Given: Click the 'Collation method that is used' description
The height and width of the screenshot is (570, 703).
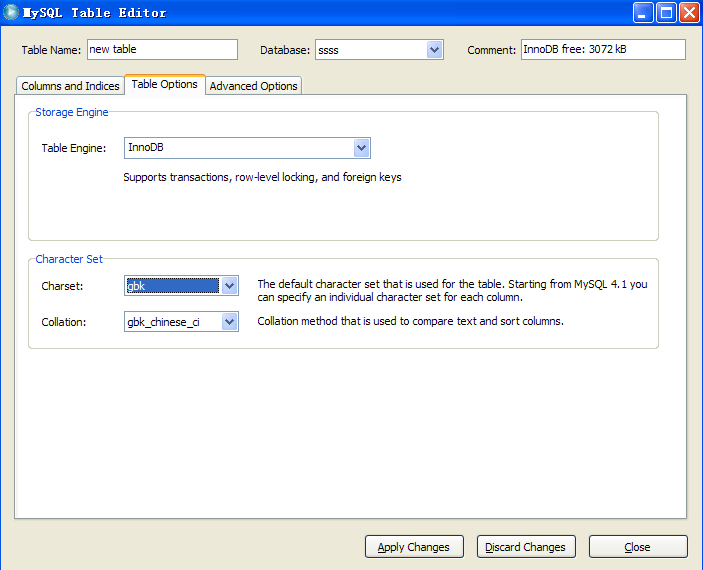Looking at the screenshot, I should (411, 321).
